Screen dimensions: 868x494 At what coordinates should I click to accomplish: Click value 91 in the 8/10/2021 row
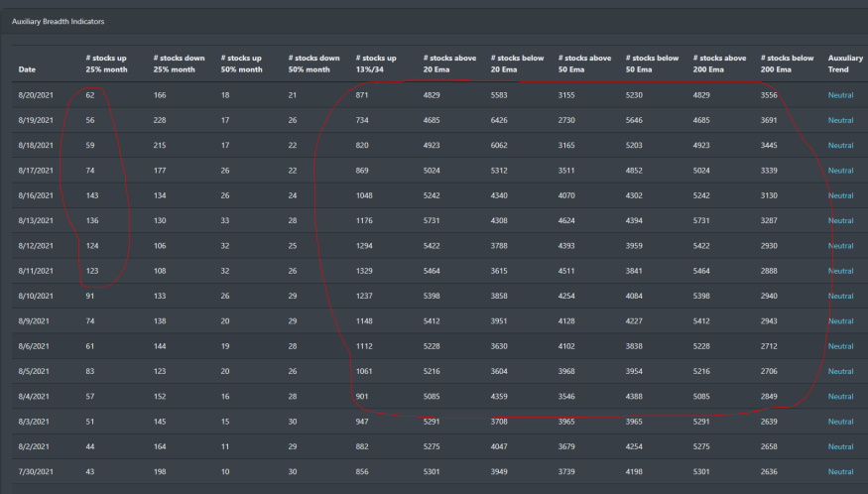pos(89,296)
